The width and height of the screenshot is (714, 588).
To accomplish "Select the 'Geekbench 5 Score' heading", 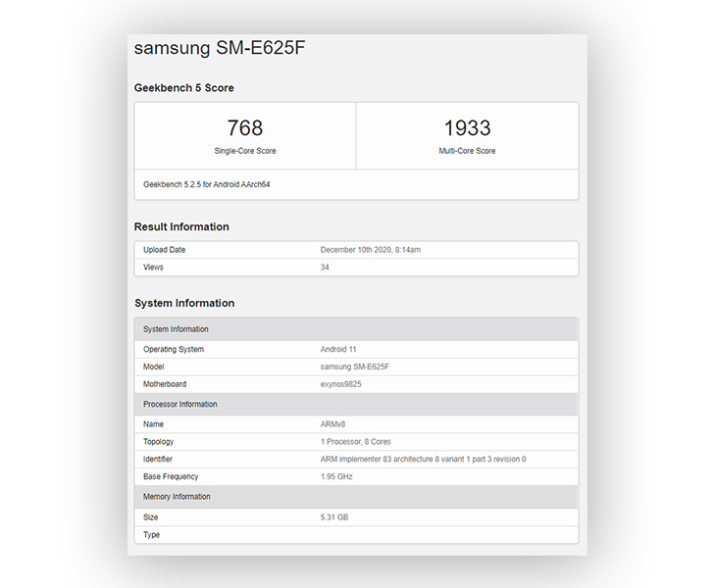I will pos(184,88).
